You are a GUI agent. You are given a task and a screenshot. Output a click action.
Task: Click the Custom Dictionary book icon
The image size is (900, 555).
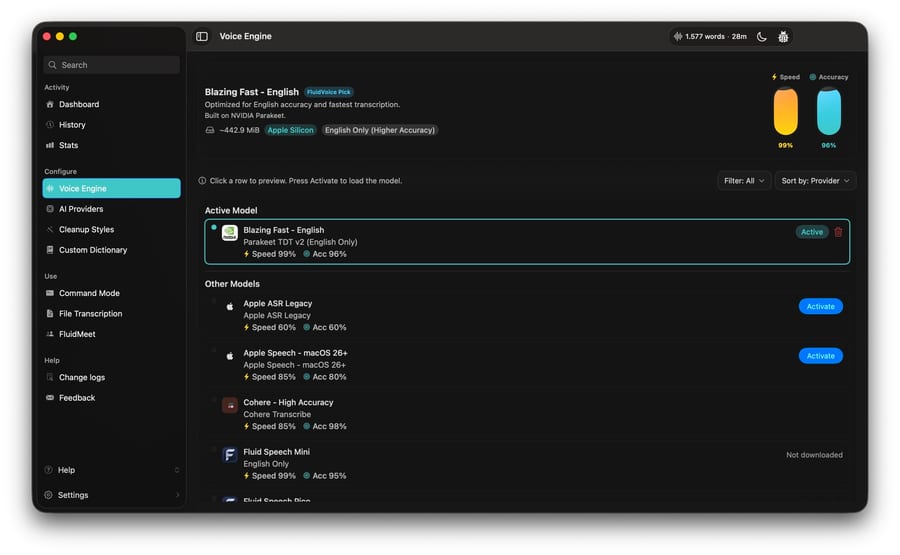pyautogui.click(x=50, y=250)
